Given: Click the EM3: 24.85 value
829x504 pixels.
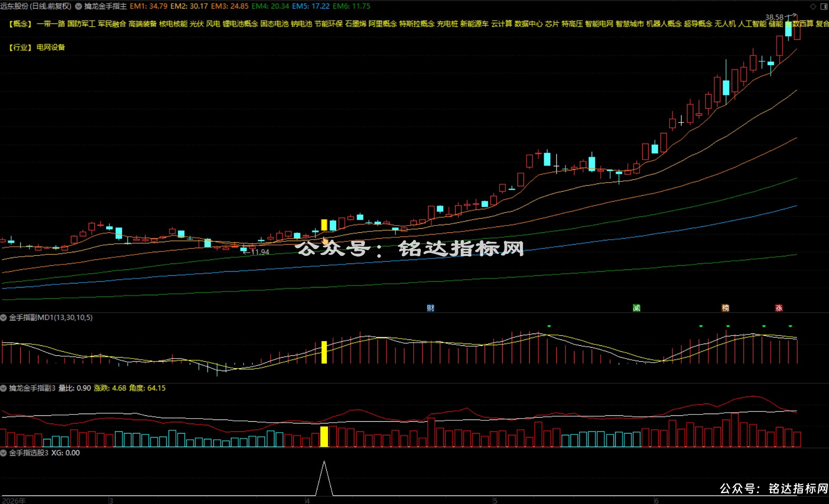Looking at the screenshot, I should (230, 6).
